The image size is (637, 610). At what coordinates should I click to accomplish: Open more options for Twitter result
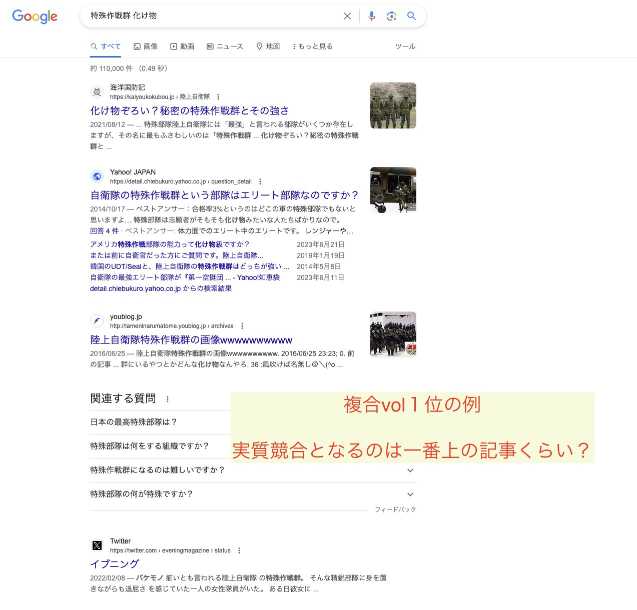tap(239, 550)
